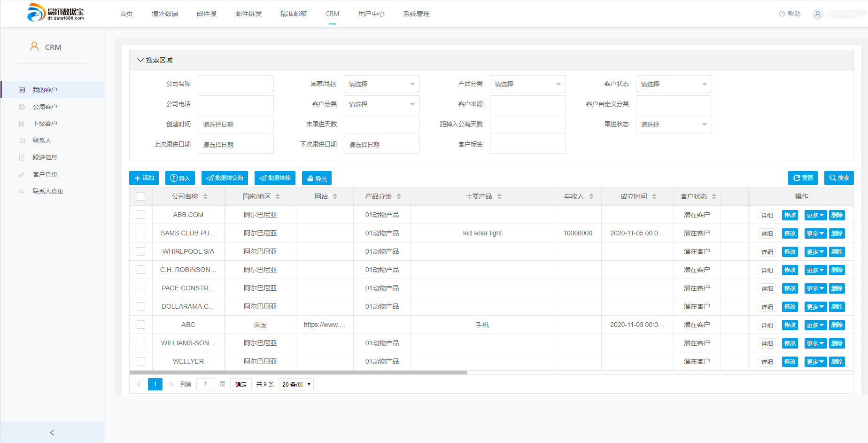Click the 添加 button

tap(144, 178)
